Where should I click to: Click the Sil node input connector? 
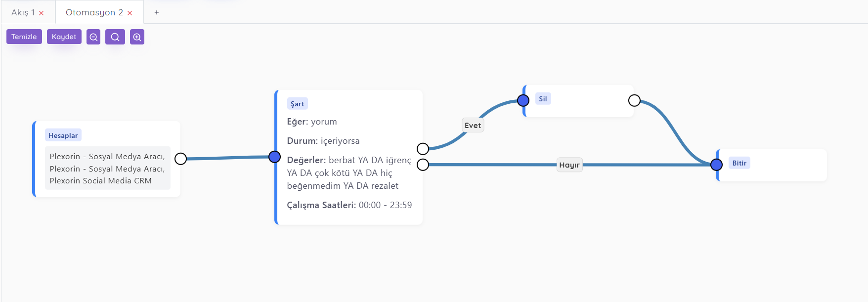(523, 100)
